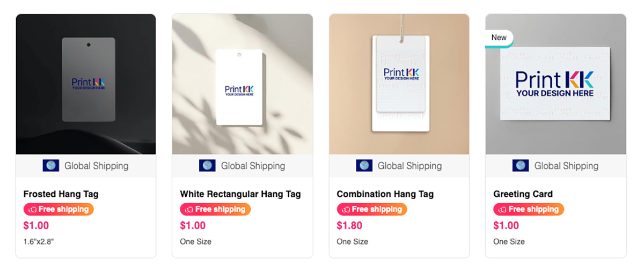This screenshot has height=273, width=644.
Task: Click globe icon under White Rectangular Hang Tag
Action: [x=207, y=166]
